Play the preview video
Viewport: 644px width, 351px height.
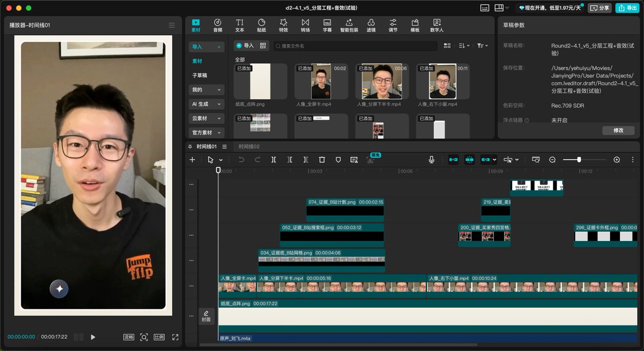[x=93, y=337]
